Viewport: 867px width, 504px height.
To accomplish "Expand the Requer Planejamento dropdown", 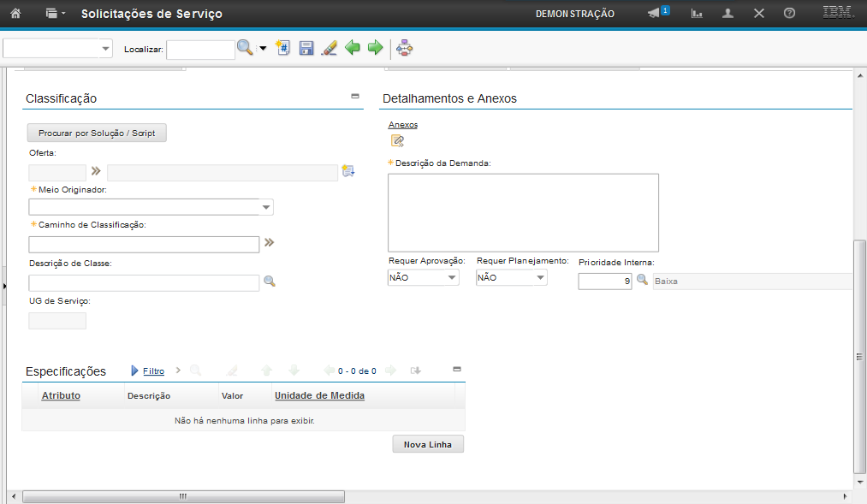I will pos(539,278).
